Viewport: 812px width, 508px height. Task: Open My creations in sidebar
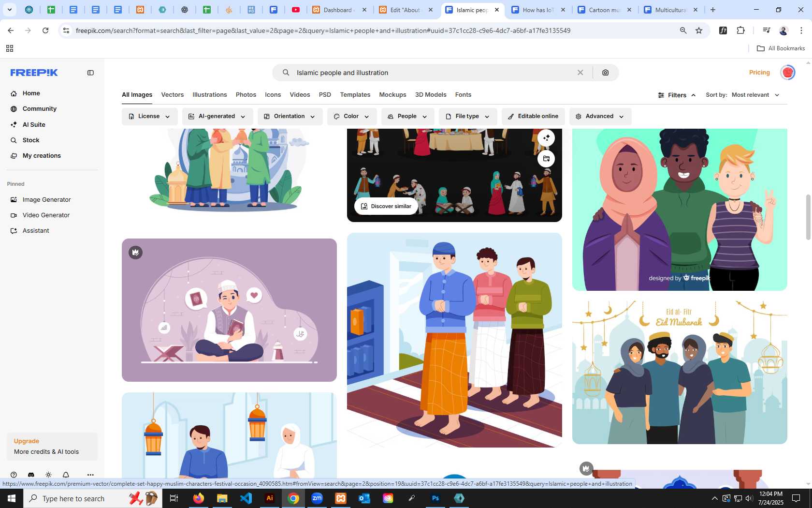42,156
